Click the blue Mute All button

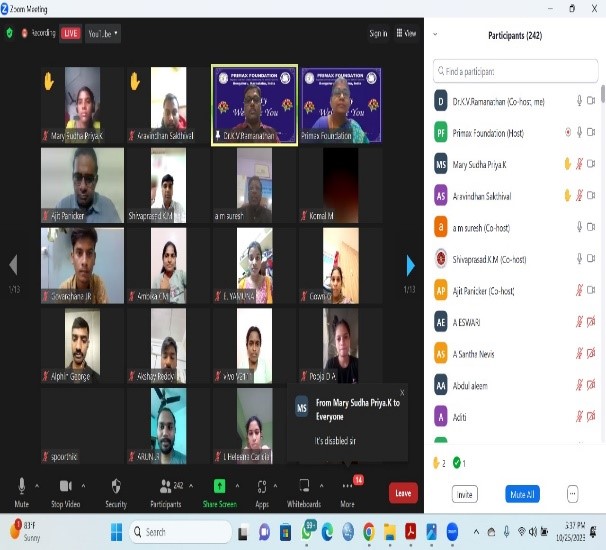point(522,494)
